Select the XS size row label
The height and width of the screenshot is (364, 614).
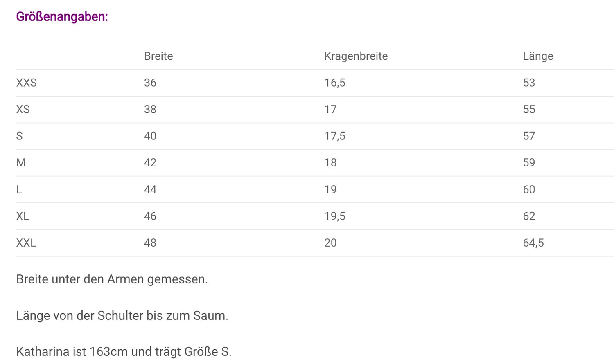pyautogui.click(x=23, y=109)
